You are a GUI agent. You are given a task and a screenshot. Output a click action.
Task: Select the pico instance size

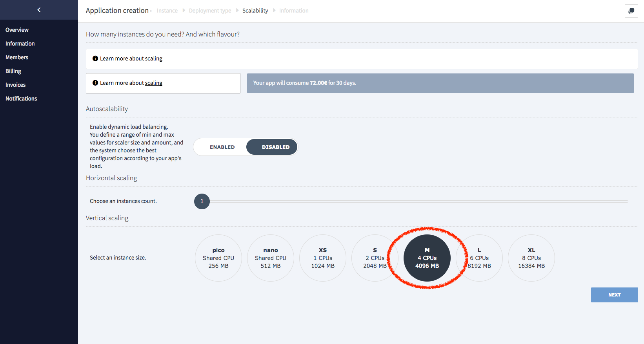click(218, 258)
